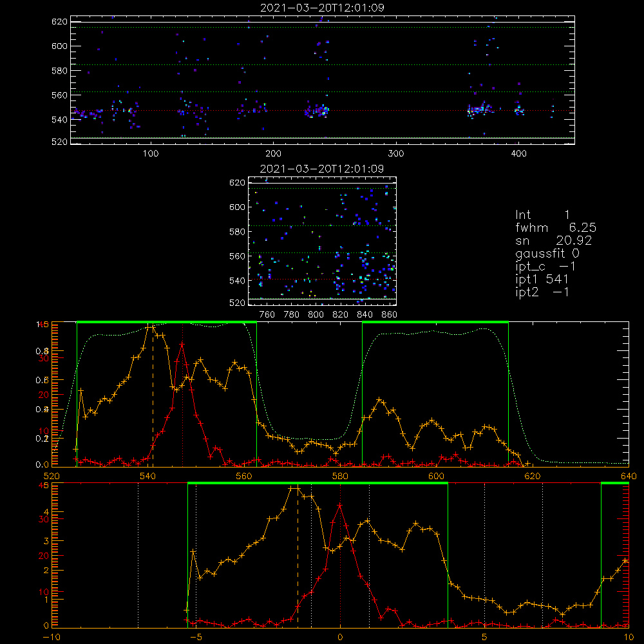
Task: Click x-axis label -10 on the bottom plot
Action: pos(52,638)
